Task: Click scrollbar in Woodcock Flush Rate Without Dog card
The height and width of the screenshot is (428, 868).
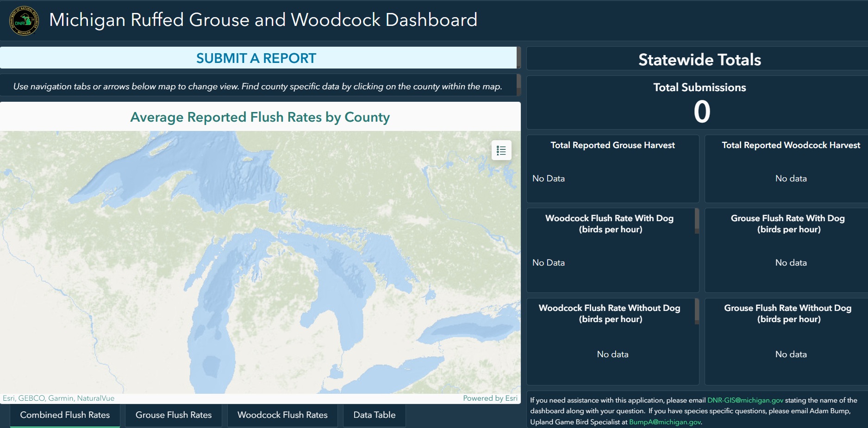Action: pyautogui.click(x=697, y=311)
